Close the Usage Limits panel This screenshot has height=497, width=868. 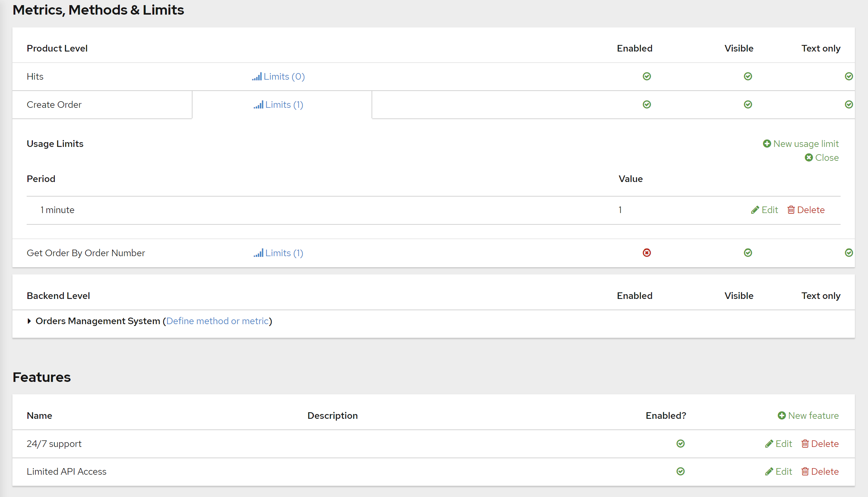tap(822, 158)
